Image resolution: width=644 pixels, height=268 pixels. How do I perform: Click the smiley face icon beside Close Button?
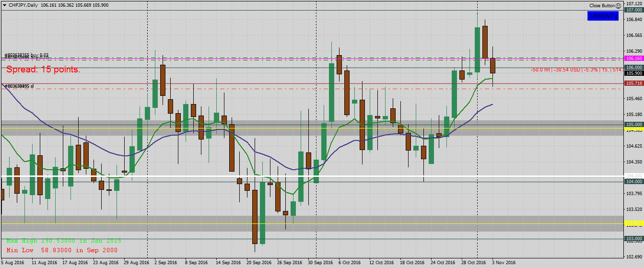tap(619, 6)
